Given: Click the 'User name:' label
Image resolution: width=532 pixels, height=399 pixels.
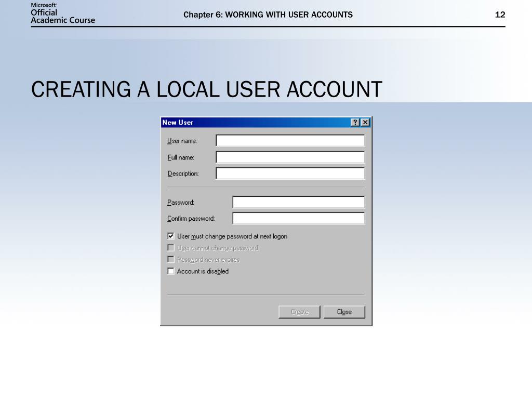Looking at the screenshot, I should 182,141.
